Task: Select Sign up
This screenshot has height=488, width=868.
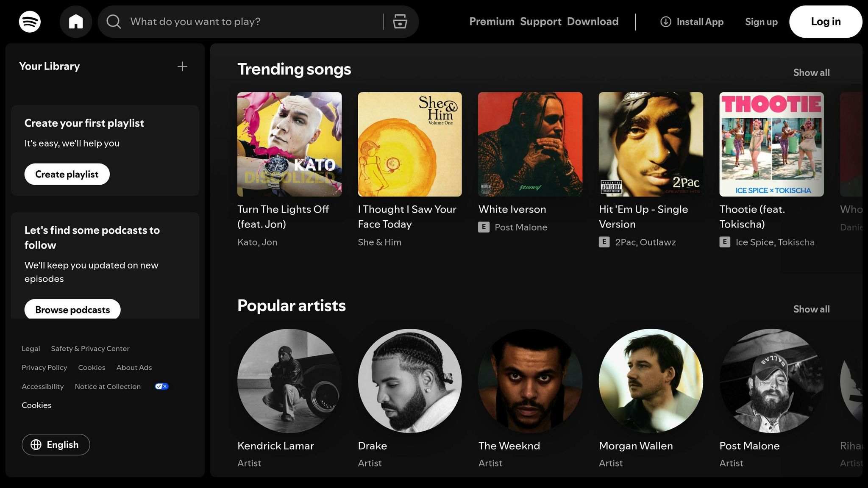Action: 761,22
